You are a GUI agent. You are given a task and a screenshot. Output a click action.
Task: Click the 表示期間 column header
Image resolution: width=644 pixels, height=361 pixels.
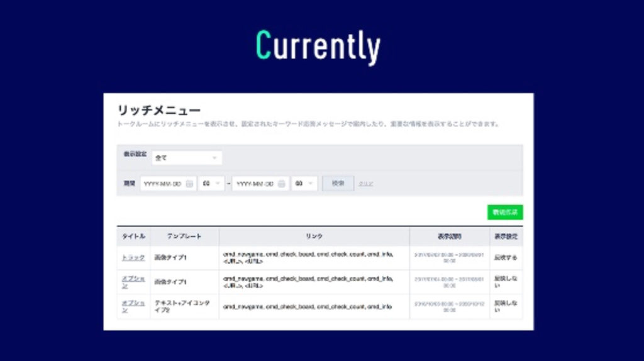click(x=449, y=236)
